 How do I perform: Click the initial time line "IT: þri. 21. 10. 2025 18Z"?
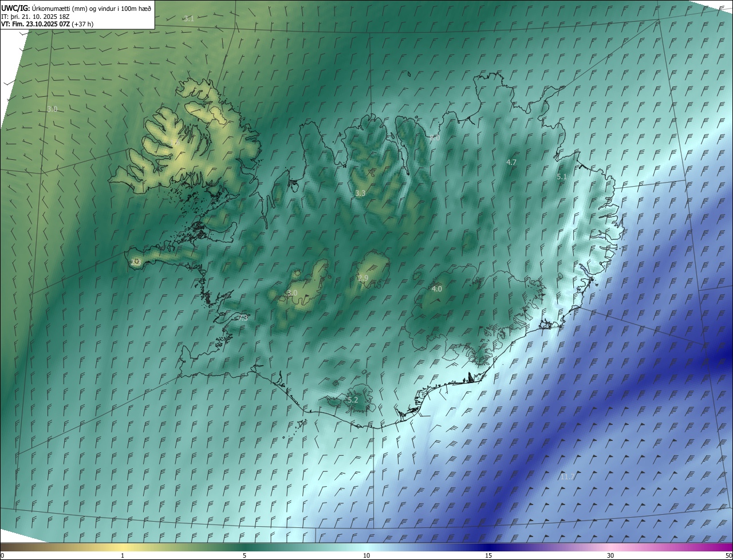(36, 17)
